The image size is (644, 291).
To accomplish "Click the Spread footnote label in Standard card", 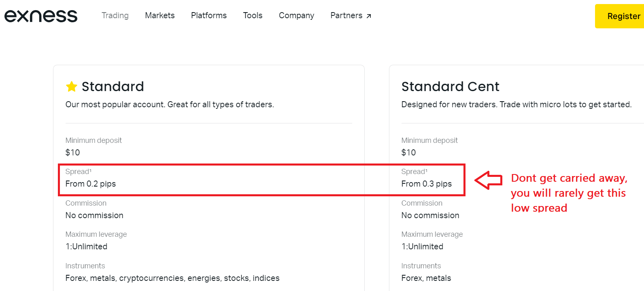I will (78, 172).
